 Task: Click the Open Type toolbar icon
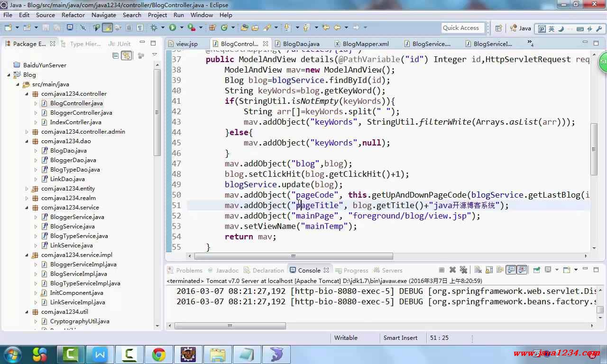coord(245,28)
